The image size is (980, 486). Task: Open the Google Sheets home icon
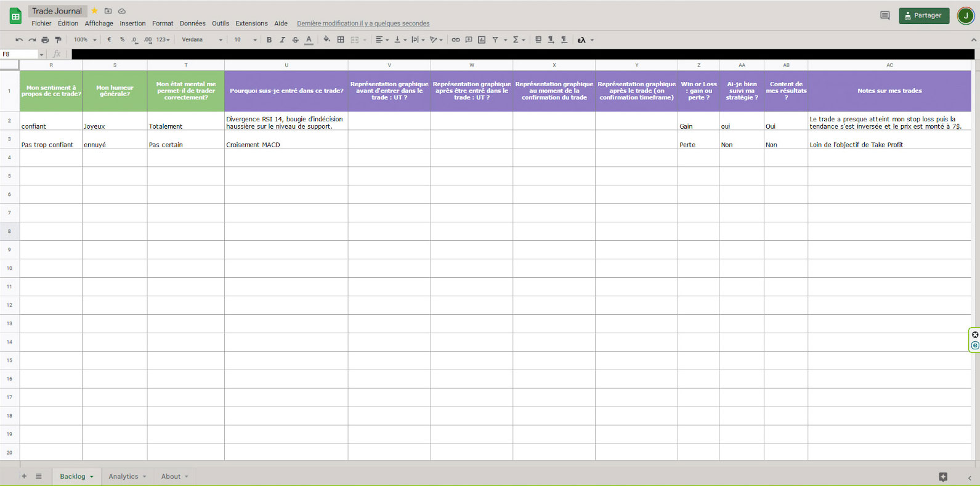tap(15, 16)
